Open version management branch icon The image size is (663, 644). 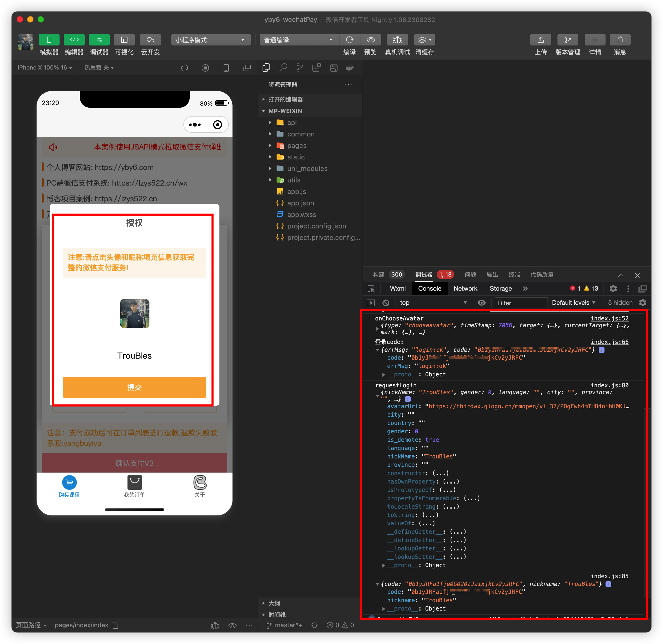pyautogui.click(x=567, y=40)
